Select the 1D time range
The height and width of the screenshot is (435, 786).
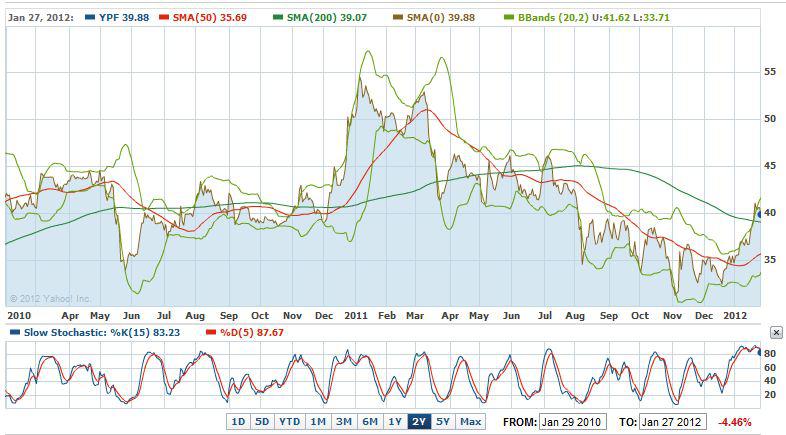[x=238, y=422]
